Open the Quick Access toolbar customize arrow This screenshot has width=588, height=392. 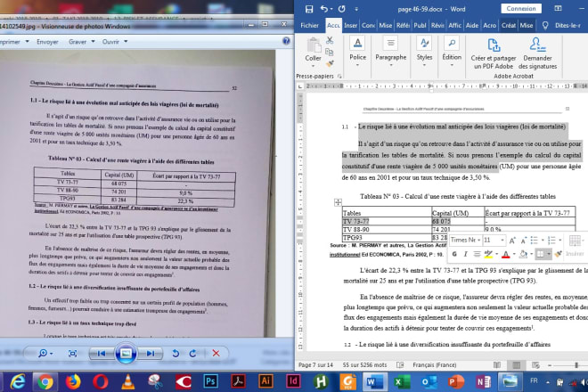(x=356, y=9)
